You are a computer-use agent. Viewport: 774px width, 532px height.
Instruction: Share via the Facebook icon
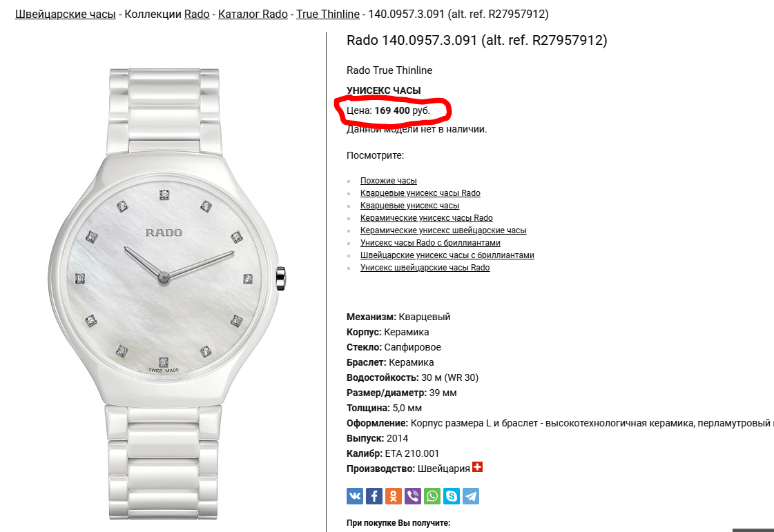pos(374,496)
